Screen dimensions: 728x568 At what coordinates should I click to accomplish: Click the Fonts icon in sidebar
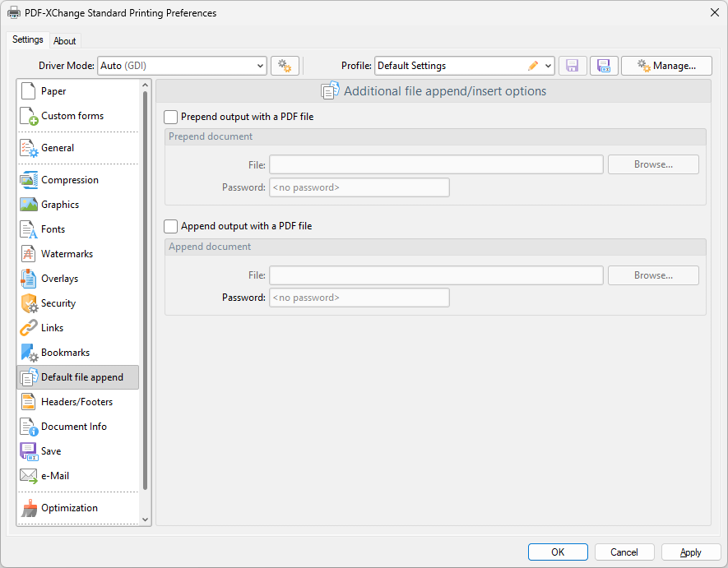[x=28, y=229]
